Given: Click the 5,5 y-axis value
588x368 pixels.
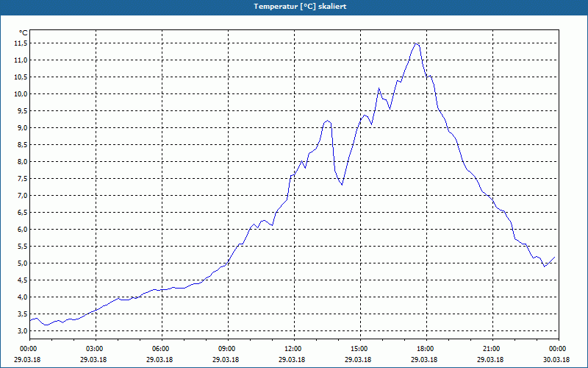Looking at the screenshot, I should pos(22,246).
